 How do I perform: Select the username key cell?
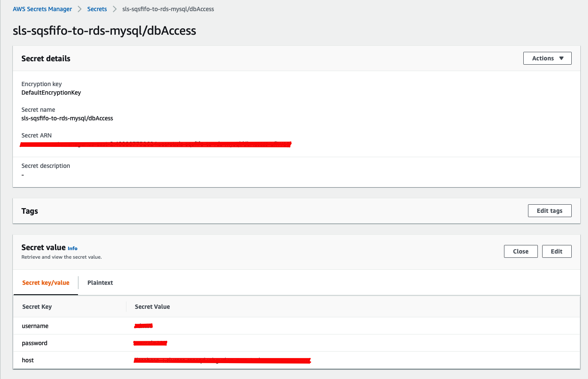click(35, 326)
